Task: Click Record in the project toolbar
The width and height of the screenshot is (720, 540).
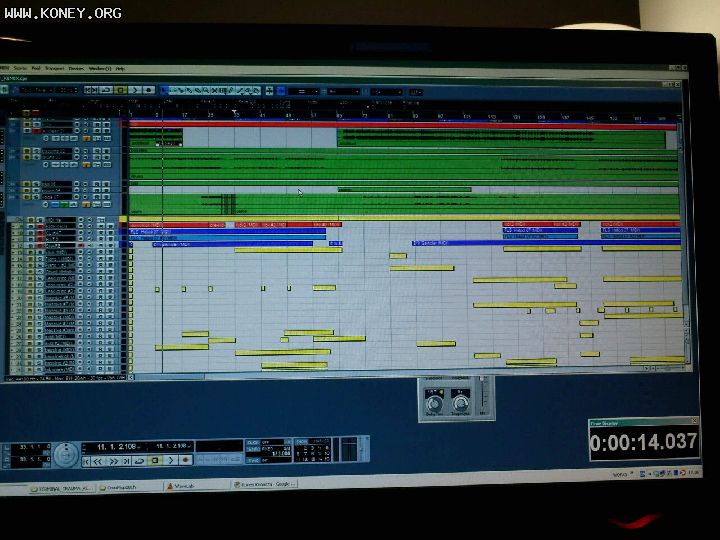Action: click(149, 90)
